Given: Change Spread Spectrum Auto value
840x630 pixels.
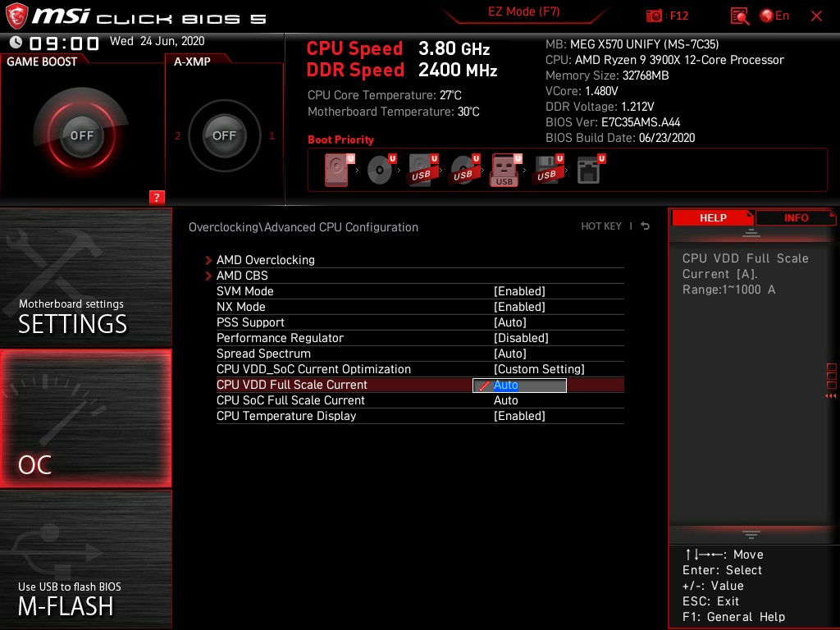Looking at the screenshot, I should [510, 354].
